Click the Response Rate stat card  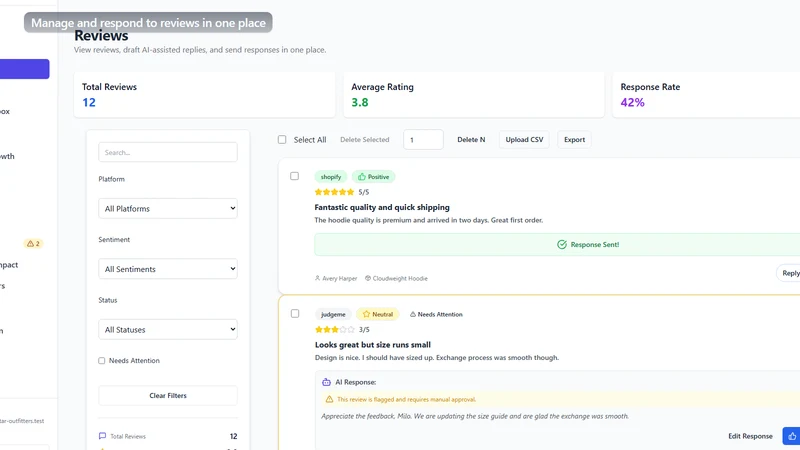tap(706, 94)
